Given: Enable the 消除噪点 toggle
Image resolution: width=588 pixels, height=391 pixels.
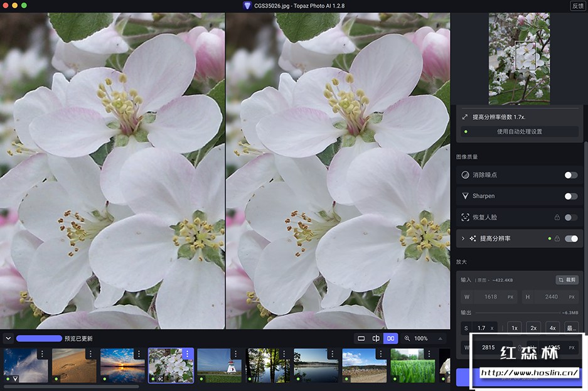Looking at the screenshot, I should 570,175.
